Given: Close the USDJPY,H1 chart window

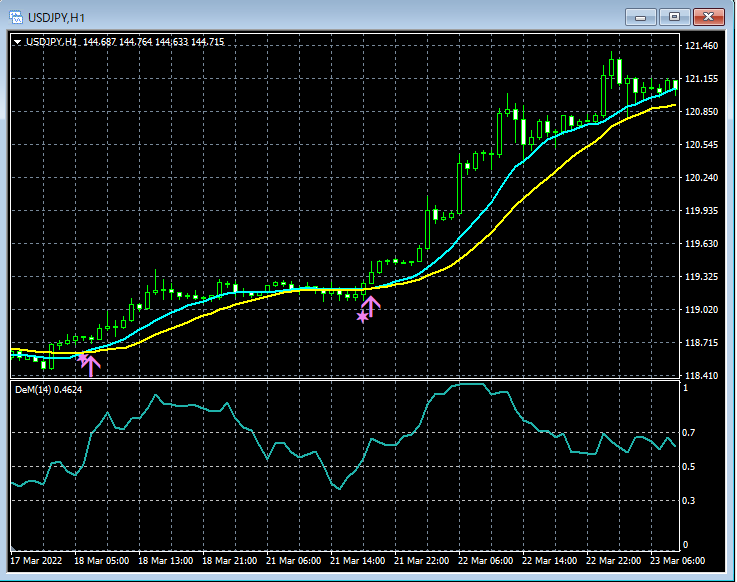Looking at the screenshot, I should (710, 16).
